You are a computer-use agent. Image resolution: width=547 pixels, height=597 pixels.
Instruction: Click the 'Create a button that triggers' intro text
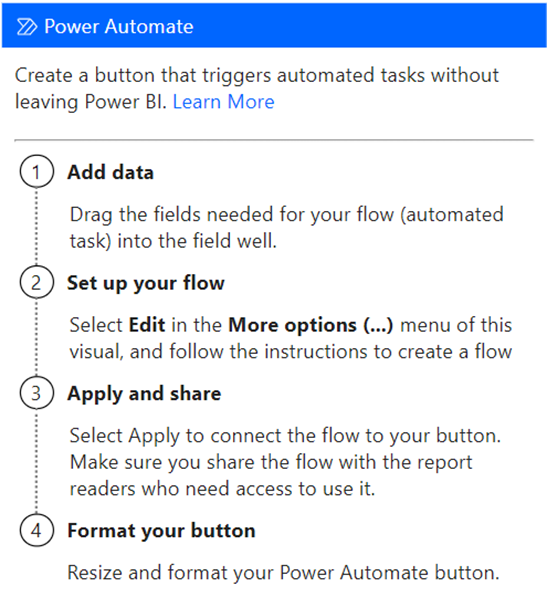(257, 88)
